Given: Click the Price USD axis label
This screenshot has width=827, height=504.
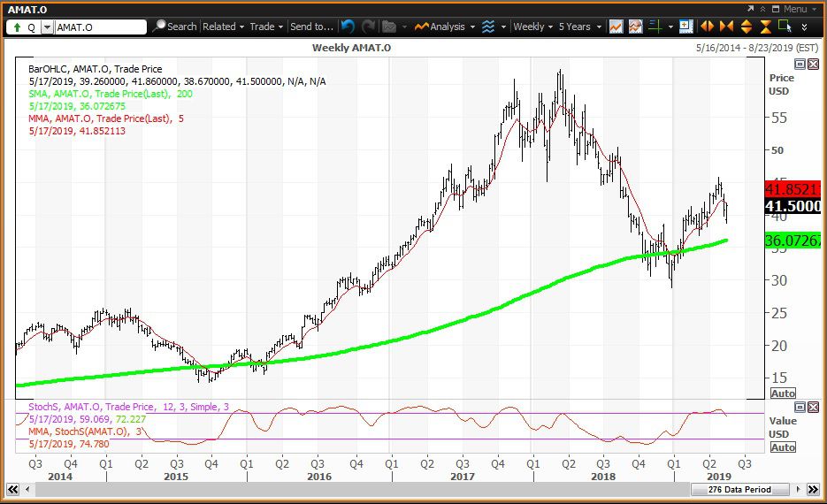Looking at the screenshot, I should tap(781, 84).
